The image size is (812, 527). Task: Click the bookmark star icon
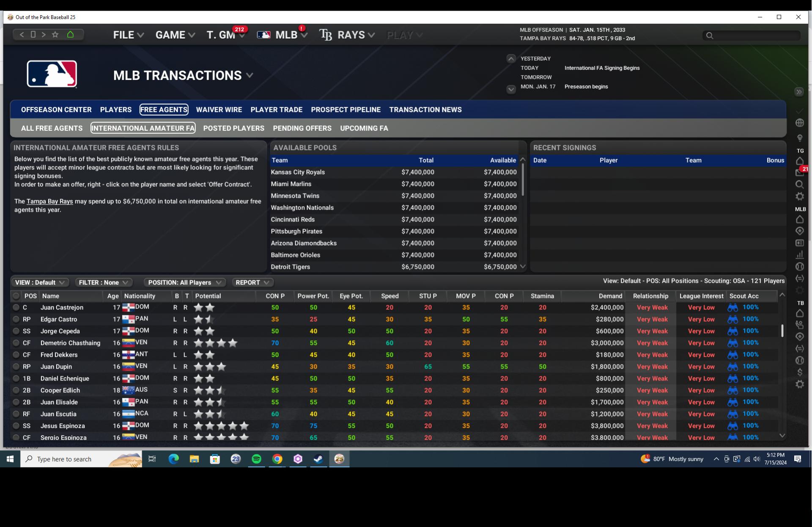[x=55, y=35]
